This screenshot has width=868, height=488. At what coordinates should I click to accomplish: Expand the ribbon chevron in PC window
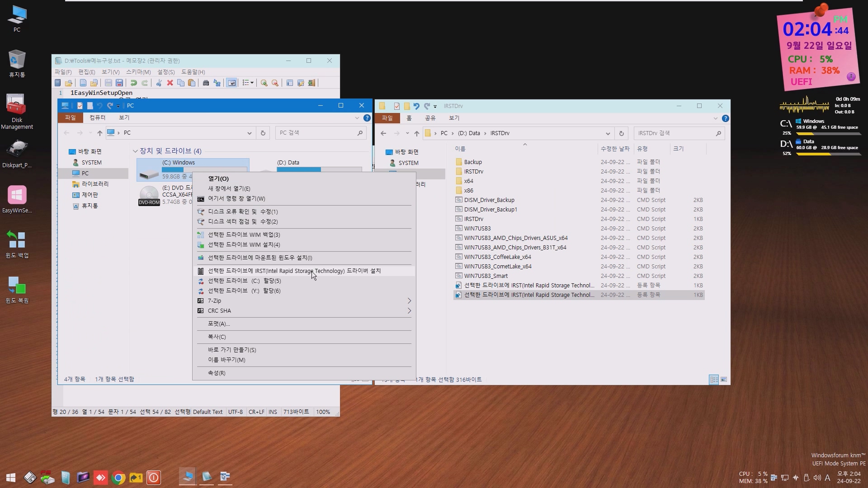coord(357,118)
